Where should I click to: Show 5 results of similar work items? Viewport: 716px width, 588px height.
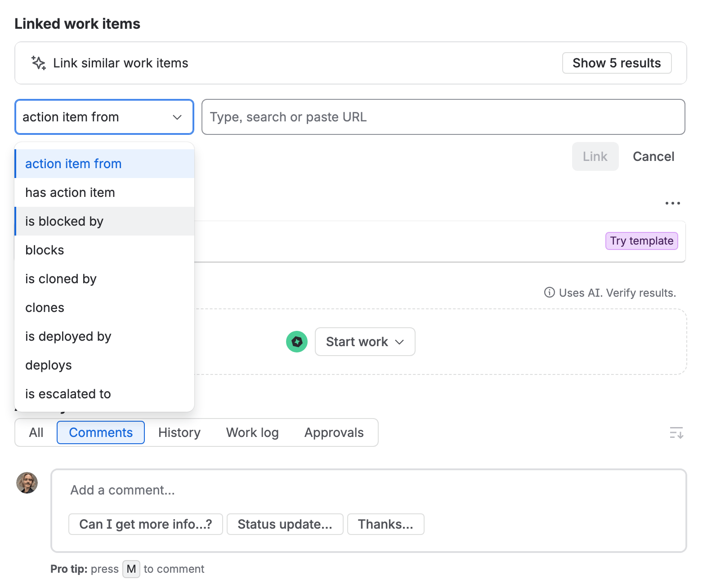tap(617, 63)
